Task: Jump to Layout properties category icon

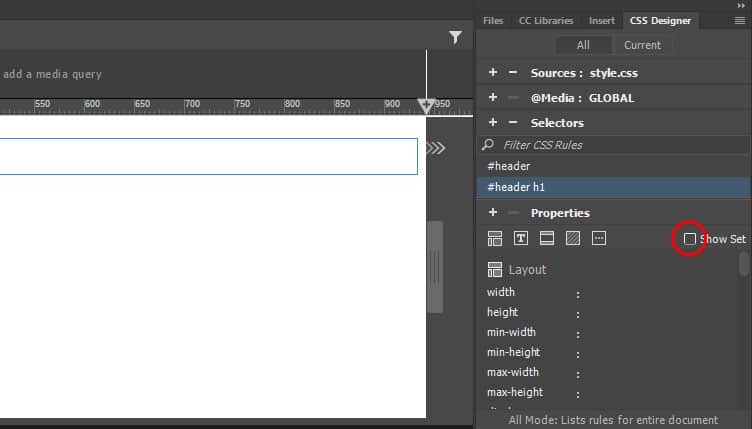Action: coord(494,238)
